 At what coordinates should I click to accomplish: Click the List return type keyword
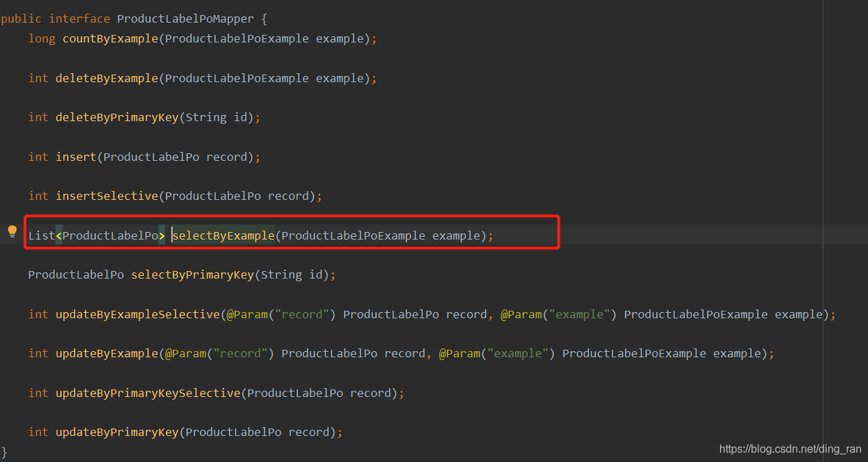(42, 235)
